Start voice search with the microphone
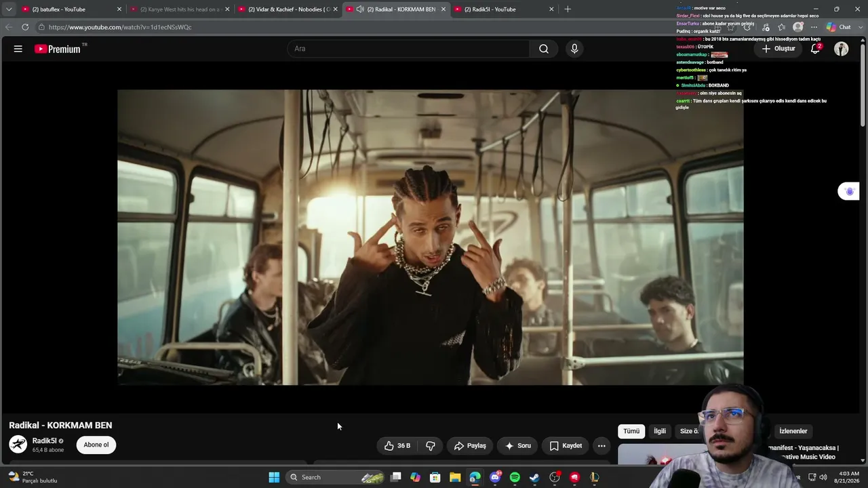 tap(574, 49)
